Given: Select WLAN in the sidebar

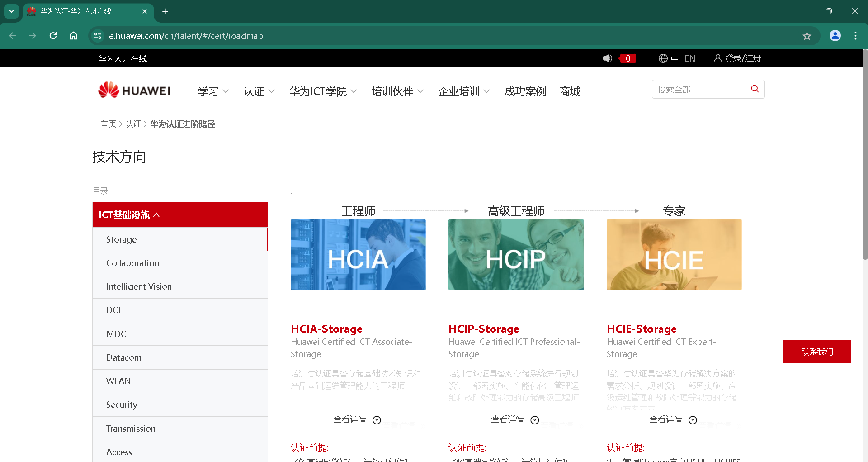Looking at the screenshot, I should click(x=180, y=381).
